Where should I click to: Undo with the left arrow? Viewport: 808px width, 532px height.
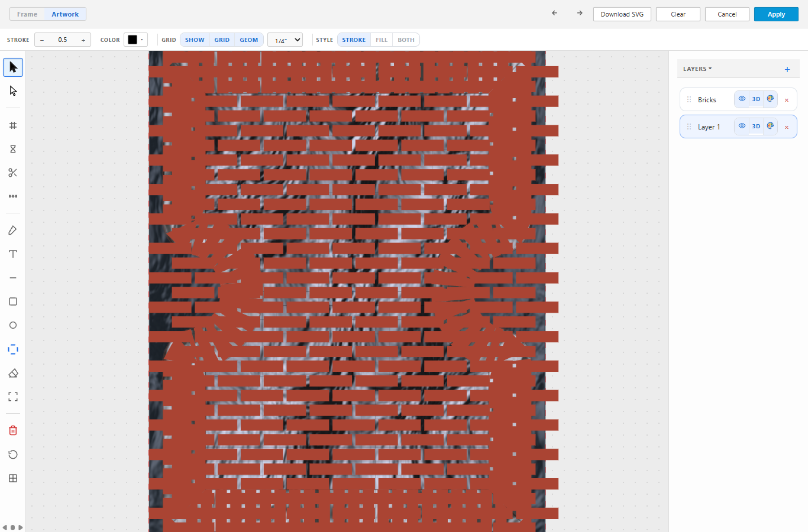pos(554,13)
